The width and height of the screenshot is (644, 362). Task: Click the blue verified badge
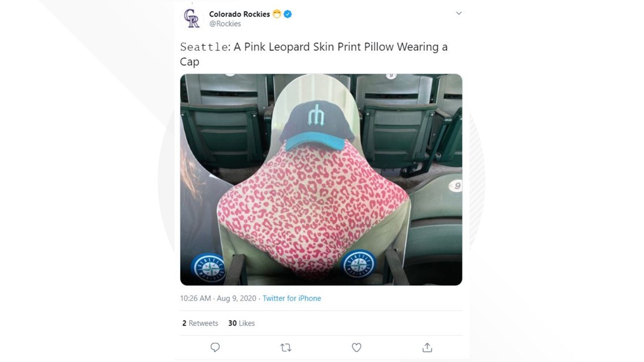288,14
